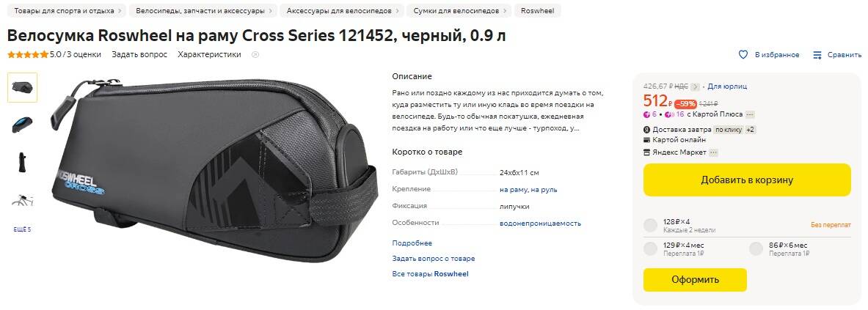Open the ellipsis next to Яндекс Маркет
868x310 pixels.
pos(714,152)
